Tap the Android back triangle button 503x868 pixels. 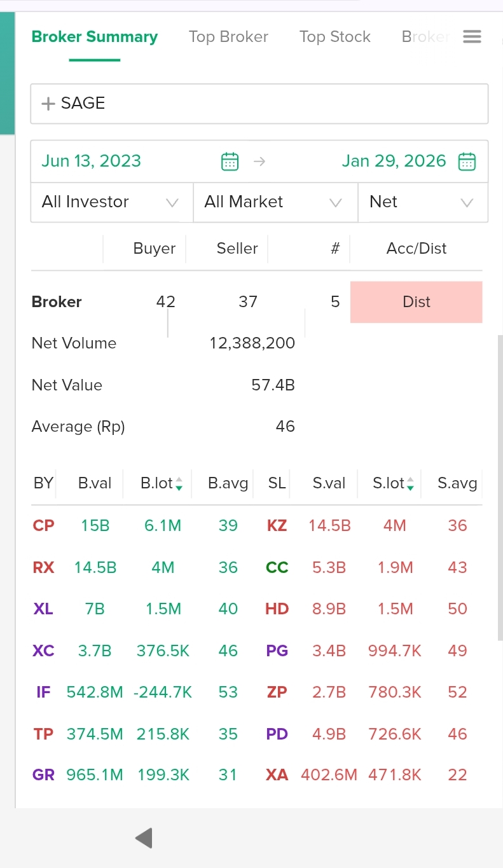pyautogui.click(x=144, y=838)
